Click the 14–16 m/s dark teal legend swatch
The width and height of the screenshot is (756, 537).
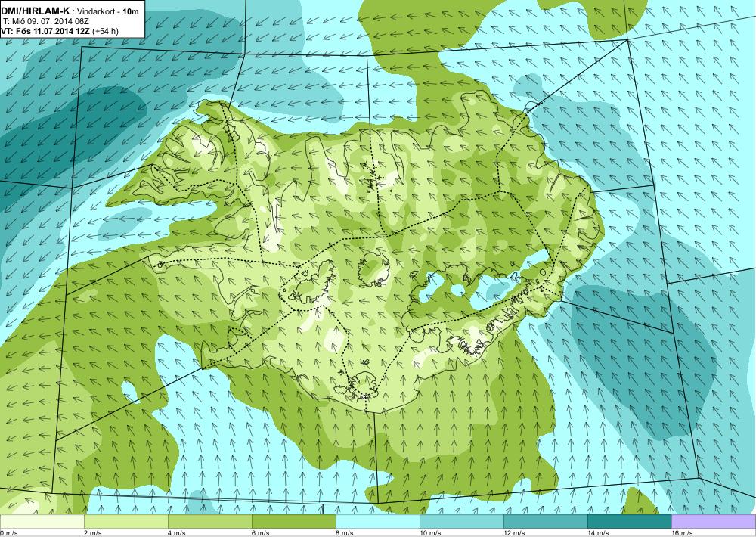629,522
